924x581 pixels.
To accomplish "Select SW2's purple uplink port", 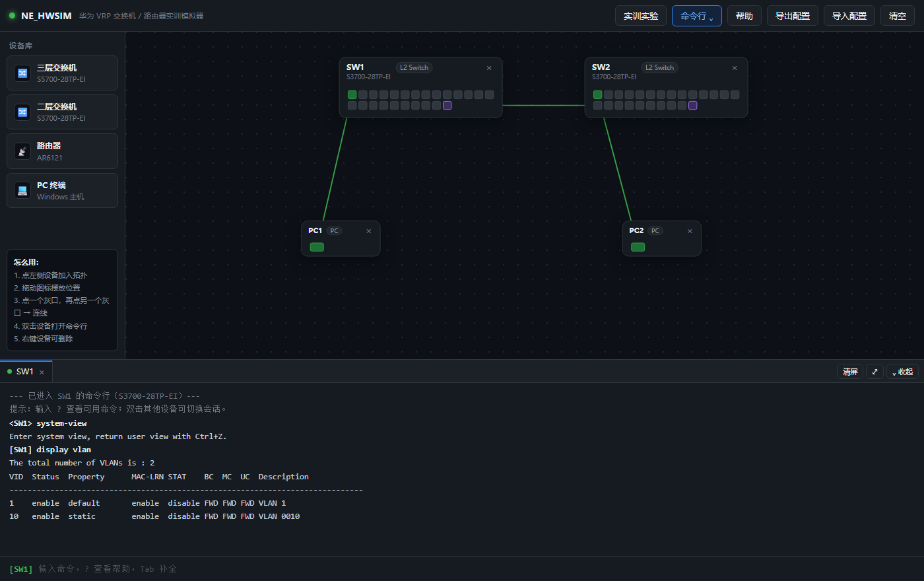I will [x=693, y=105].
